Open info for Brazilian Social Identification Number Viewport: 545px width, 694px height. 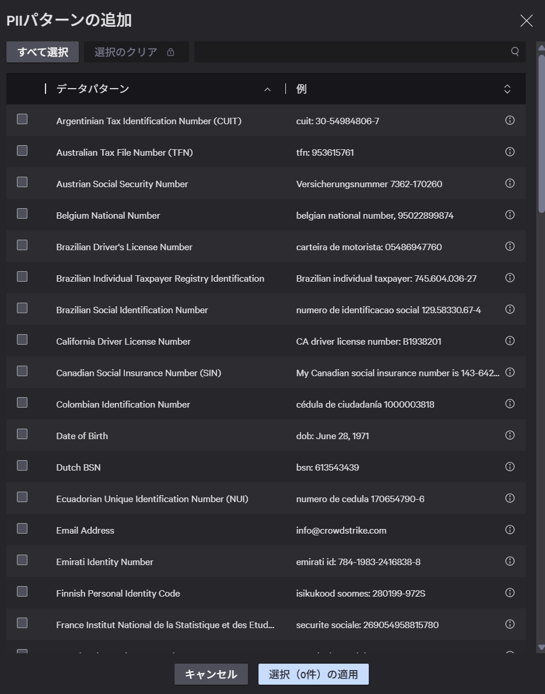tap(510, 309)
